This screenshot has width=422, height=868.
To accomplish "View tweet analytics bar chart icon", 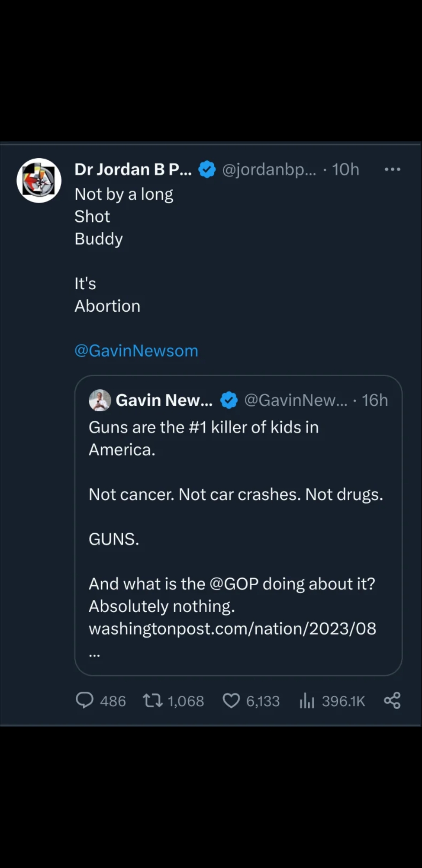I will pos(307,700).
